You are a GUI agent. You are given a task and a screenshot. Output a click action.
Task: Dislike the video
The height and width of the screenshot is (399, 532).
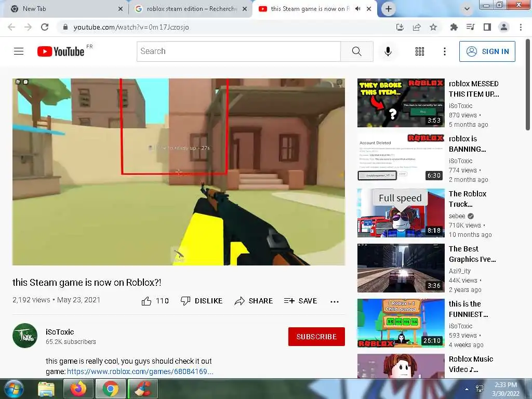click(x=202, y=301)
